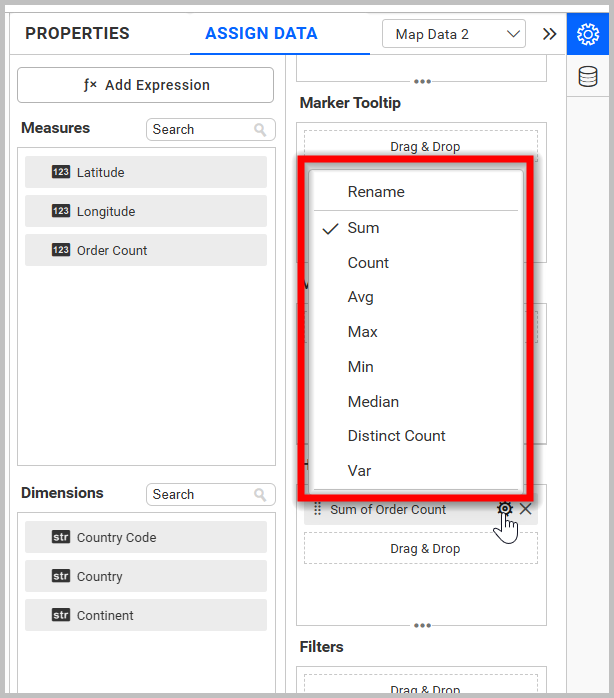Switch to the Properties tab
614x698 pixels.
[77, 34]
